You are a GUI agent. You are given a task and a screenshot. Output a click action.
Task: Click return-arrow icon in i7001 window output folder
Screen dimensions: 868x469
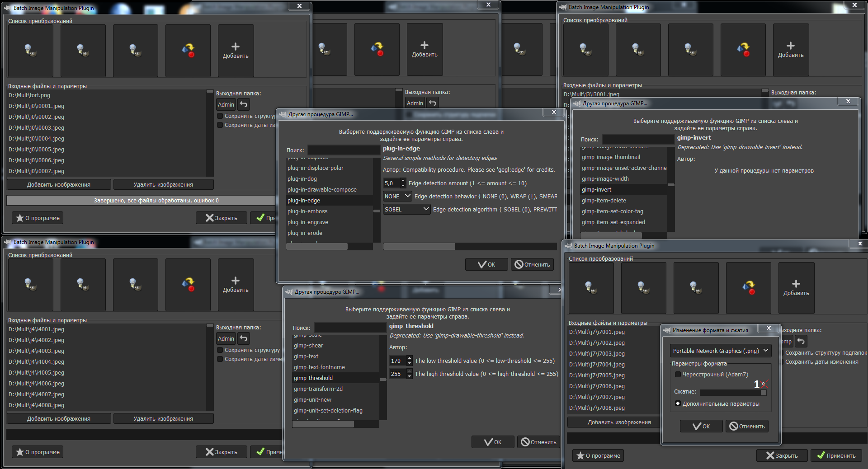pyautogui.click(x=801, y=341)
